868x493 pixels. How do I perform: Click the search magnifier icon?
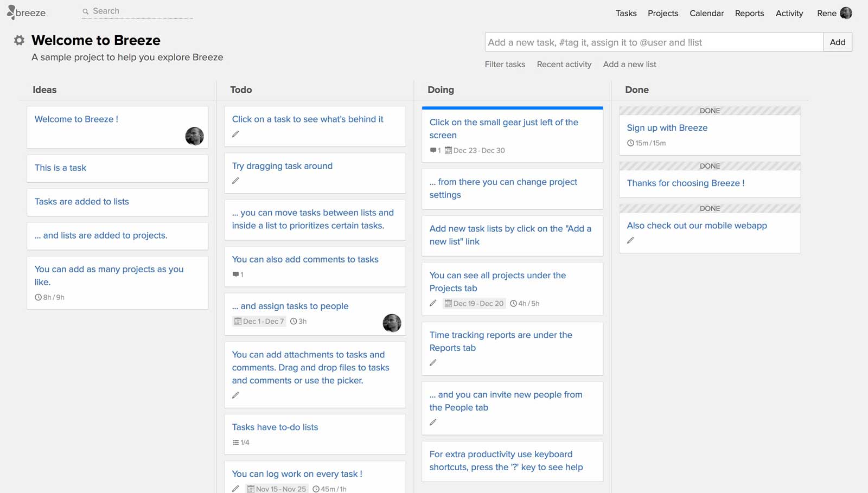click(x=85, y=11)
